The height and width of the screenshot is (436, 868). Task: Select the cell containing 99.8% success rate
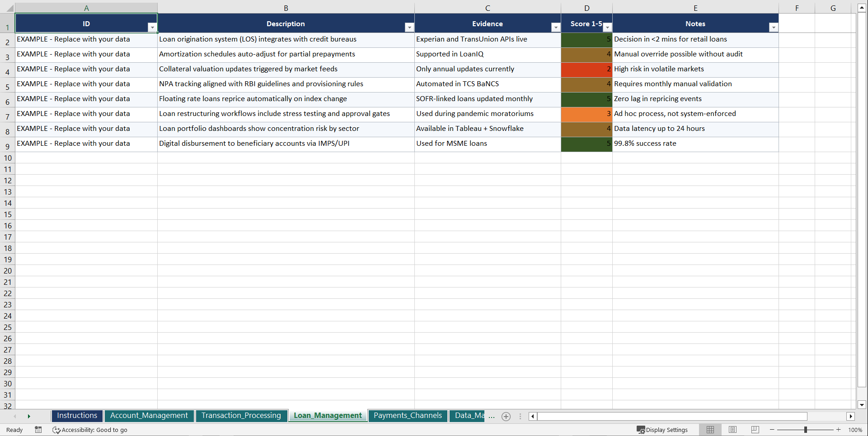695,144
